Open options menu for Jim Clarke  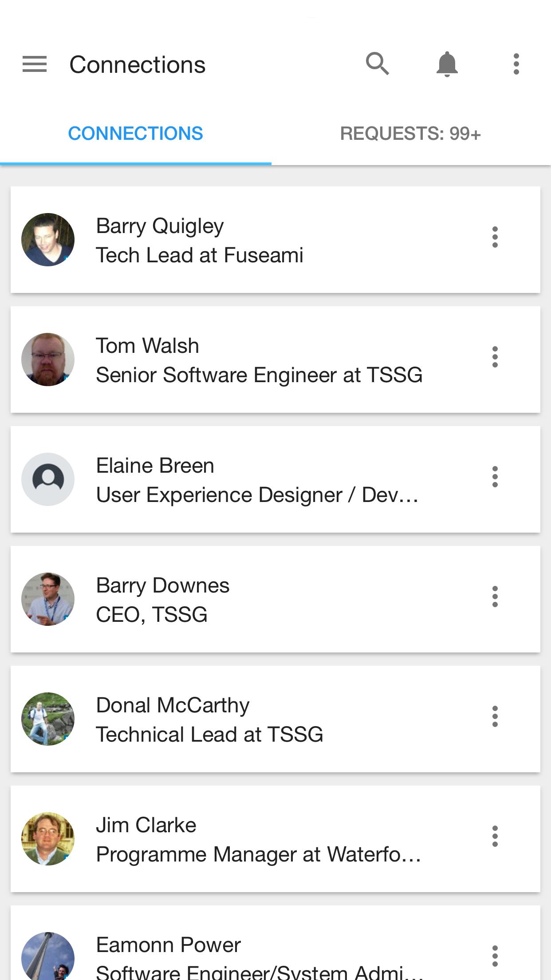495,836
